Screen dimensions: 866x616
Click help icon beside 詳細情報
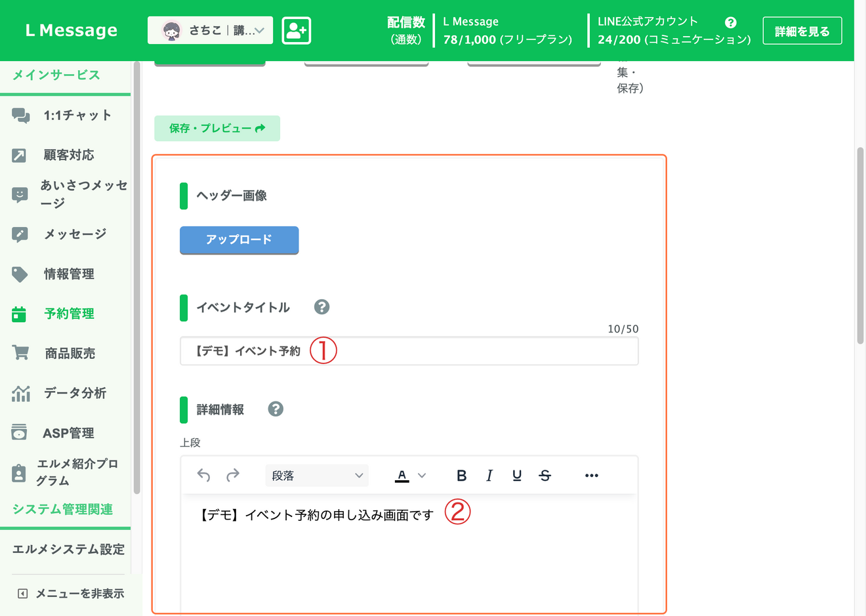[x=276, y=409]
